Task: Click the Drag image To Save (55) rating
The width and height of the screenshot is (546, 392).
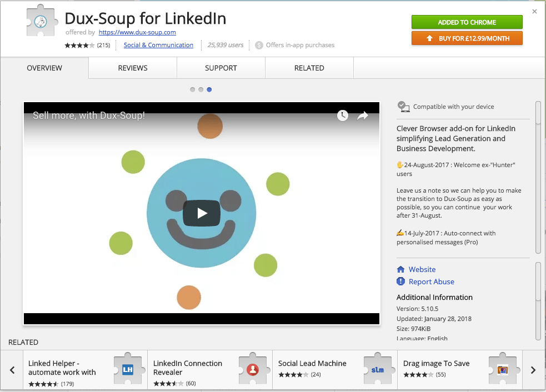Action: (x=424, y=375)
